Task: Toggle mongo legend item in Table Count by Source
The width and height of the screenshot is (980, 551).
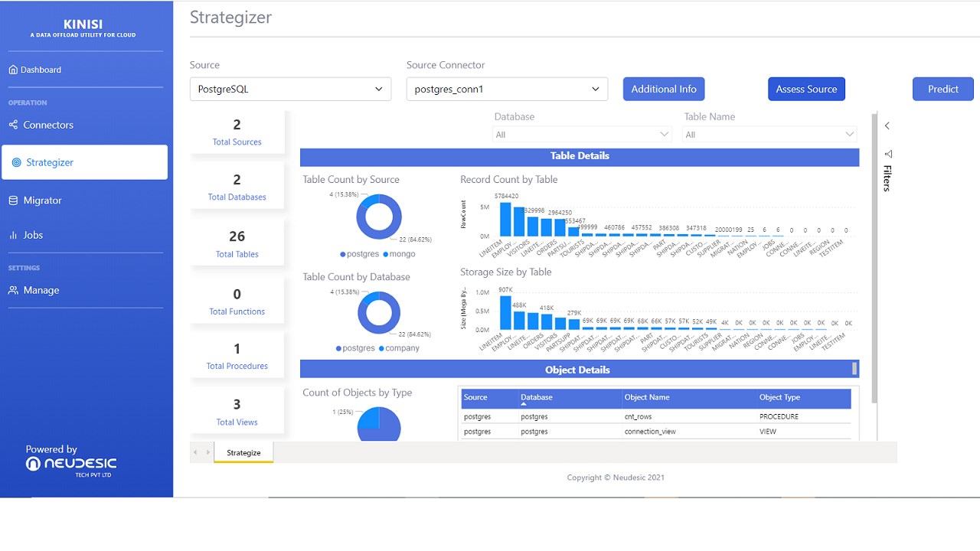Action: [399, 254]
